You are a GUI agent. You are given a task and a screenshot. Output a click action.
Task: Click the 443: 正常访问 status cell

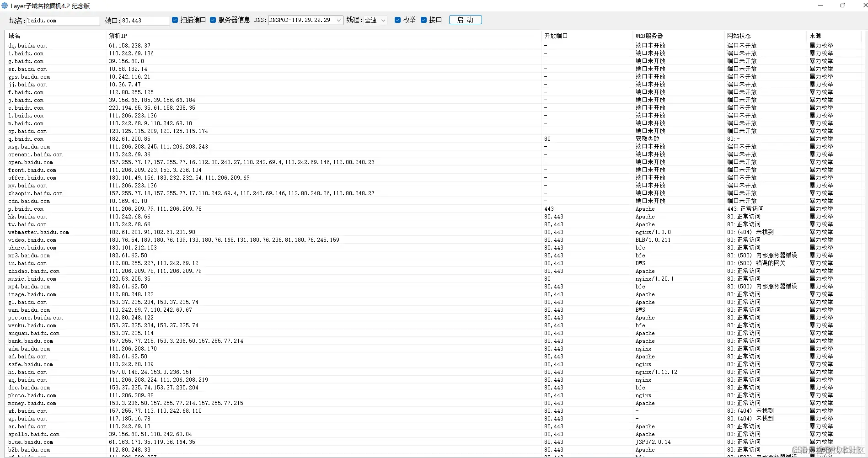pyautogui.click(x=745, y=209)
